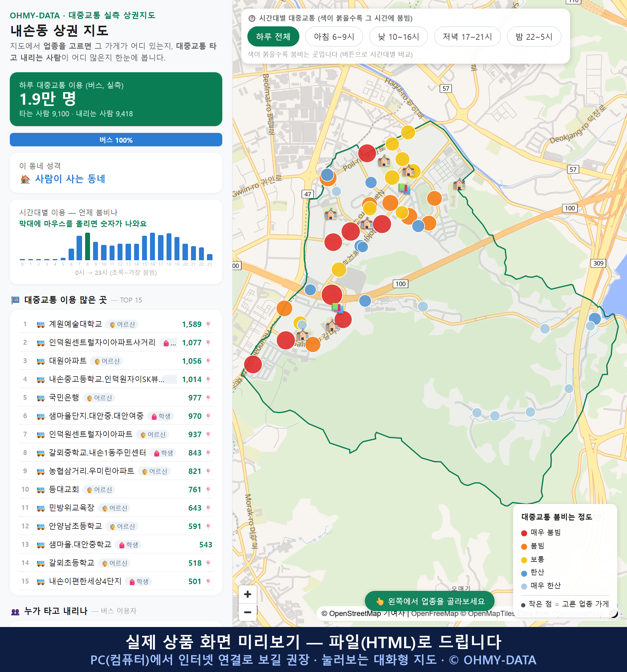
Task: Click the people icon beside 누가 타고 내리나
Action: point(16,611)
